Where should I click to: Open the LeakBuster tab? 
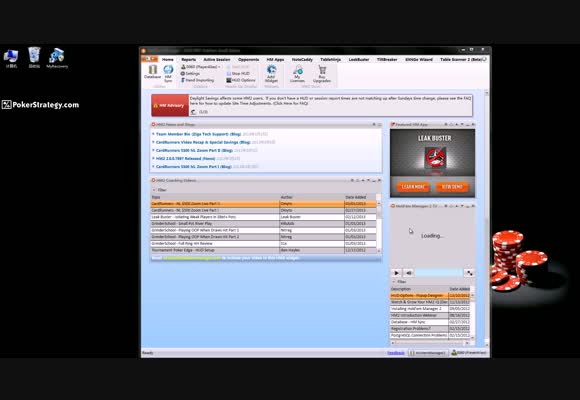[x=359, y=59]
